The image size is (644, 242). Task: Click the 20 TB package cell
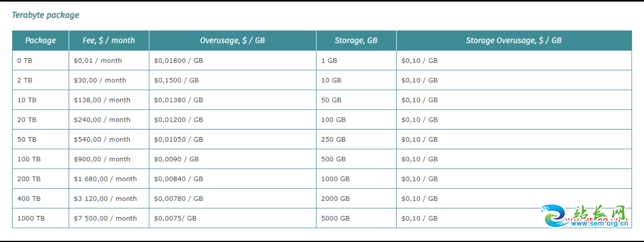[40, 120]
